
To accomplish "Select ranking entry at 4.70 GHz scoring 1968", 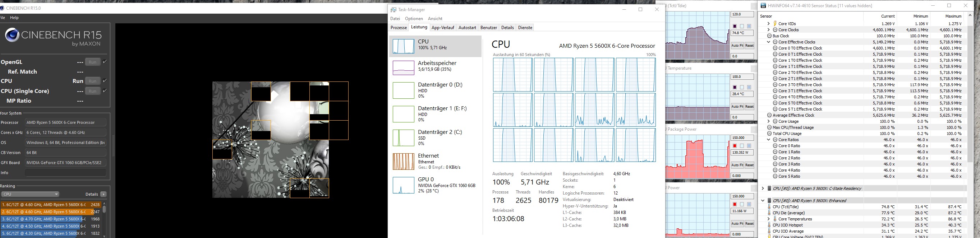I will [51, 219].
